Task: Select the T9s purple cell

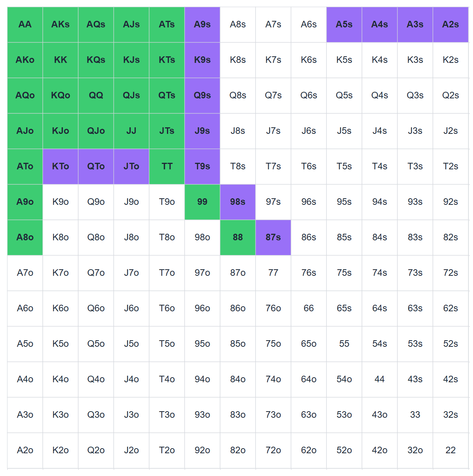Action: (202, 167)
